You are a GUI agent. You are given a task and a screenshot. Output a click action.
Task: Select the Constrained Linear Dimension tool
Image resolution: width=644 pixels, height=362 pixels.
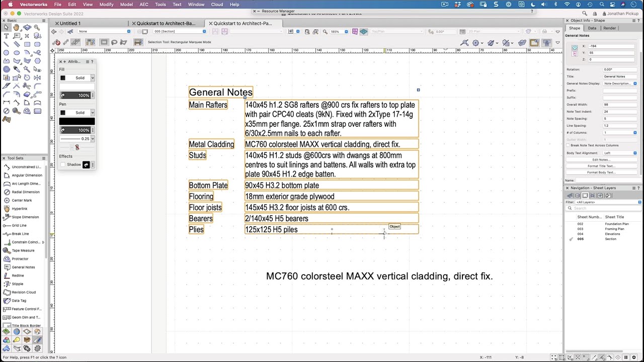point(6,103)
